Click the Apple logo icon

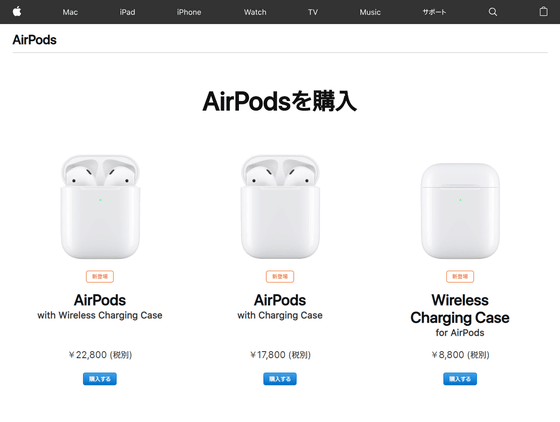click(17, 11)
